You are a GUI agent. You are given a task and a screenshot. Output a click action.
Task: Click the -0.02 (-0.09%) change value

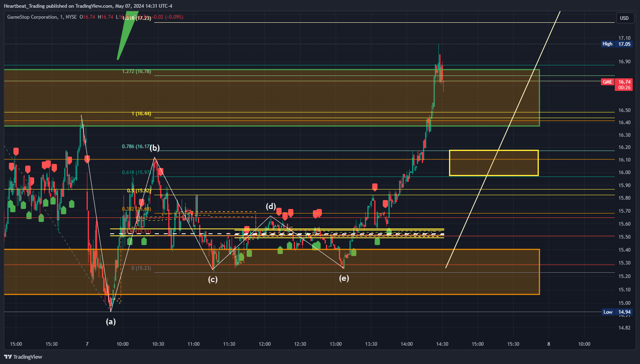click(x=168, y=17)
